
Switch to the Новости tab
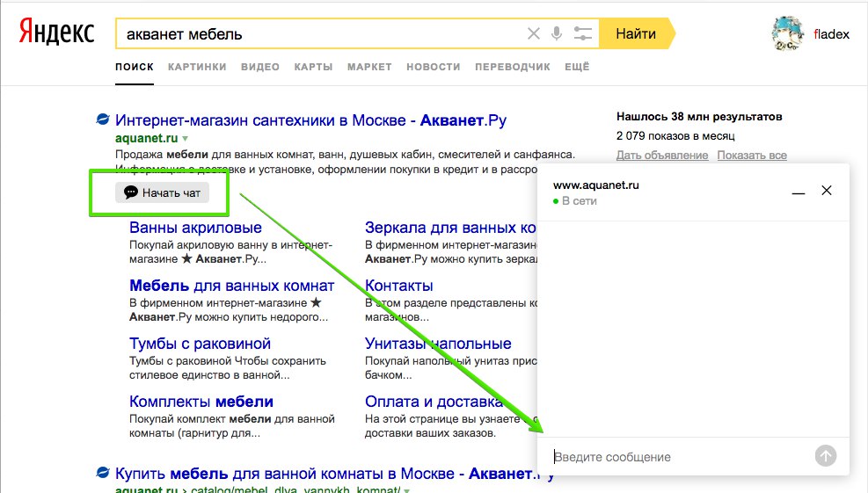tap(434, 67)
